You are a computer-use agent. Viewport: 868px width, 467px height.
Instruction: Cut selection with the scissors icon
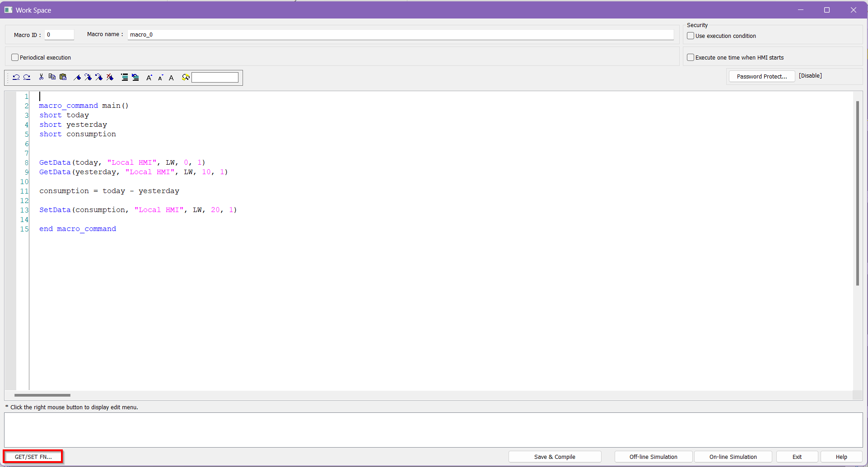pyautogui.click(x=41, y=77)
